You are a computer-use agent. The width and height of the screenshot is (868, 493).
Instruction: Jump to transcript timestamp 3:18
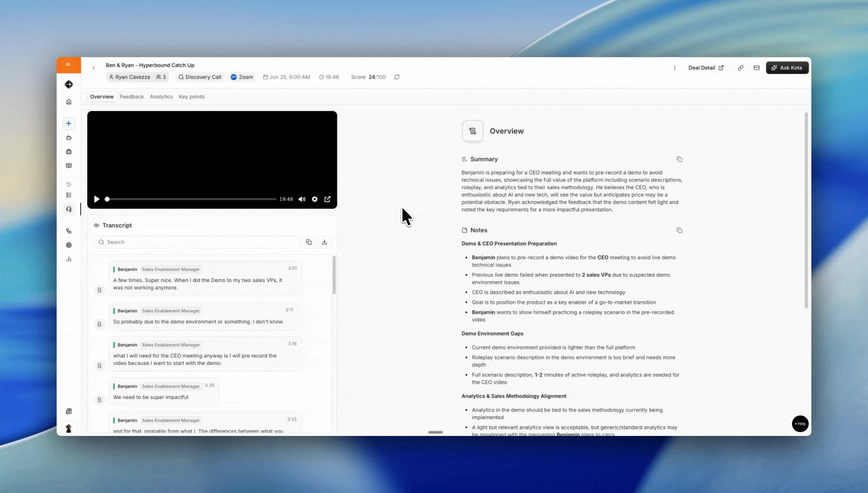click(x=292, y=344)
